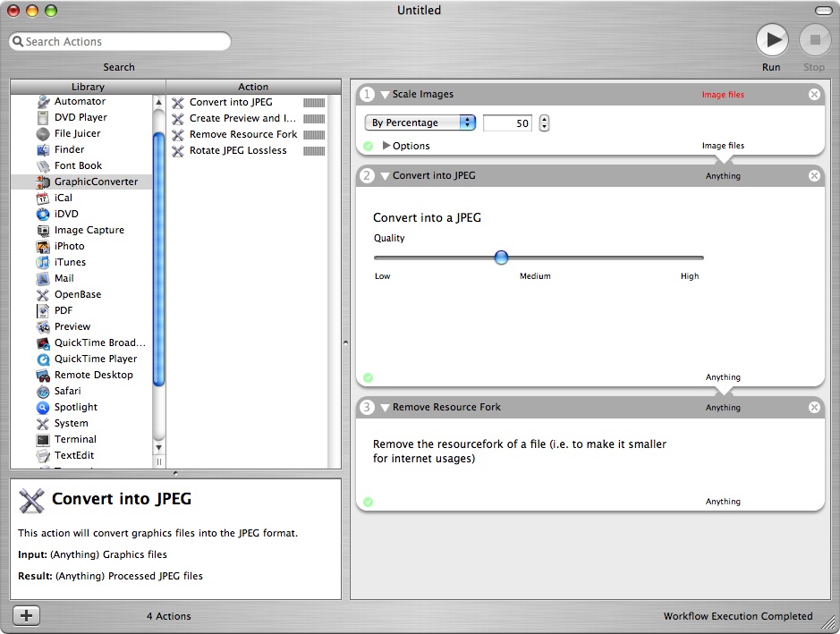Screen dimensions: 840x634
Task: Run the workflow with the Run button
Action: click(771, 40)
